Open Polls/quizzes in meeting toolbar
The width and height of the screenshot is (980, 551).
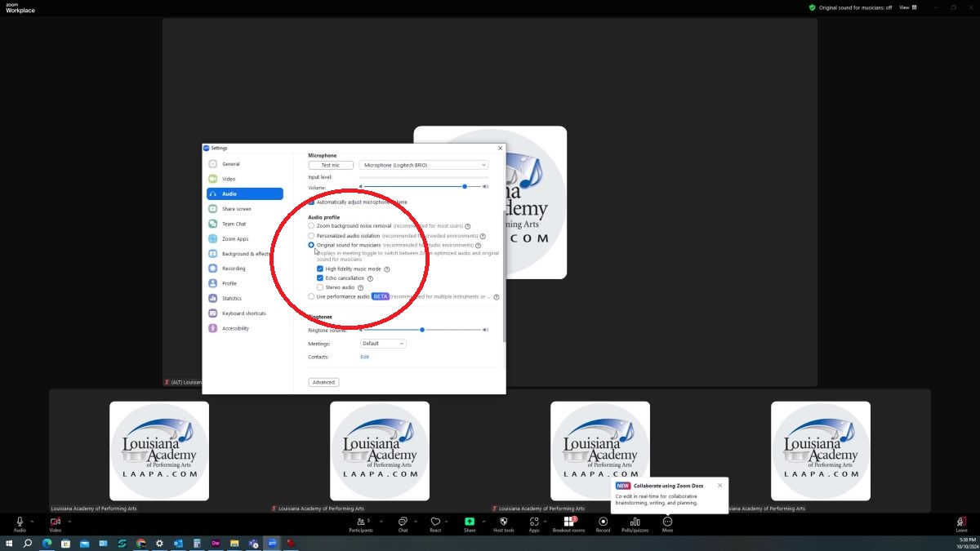635,522
